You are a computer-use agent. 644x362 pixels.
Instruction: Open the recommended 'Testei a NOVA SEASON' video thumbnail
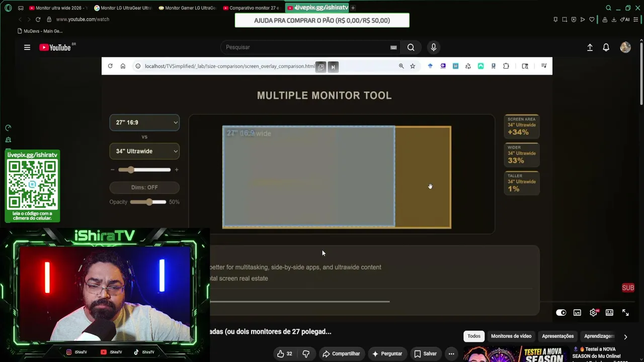[516, 354]
